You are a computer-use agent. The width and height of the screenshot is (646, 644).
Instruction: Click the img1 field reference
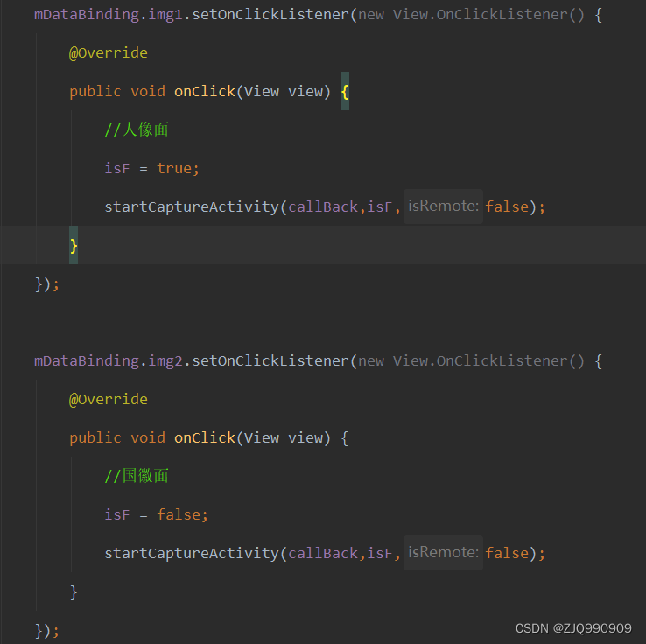pyautogui.click(x=165, y=15)
